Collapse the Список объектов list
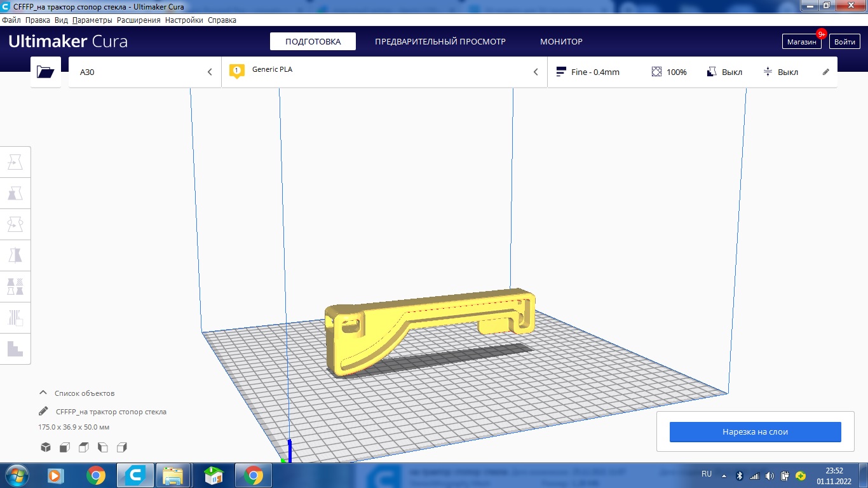Viewport: 868px width, 488px height. point(43,393)
